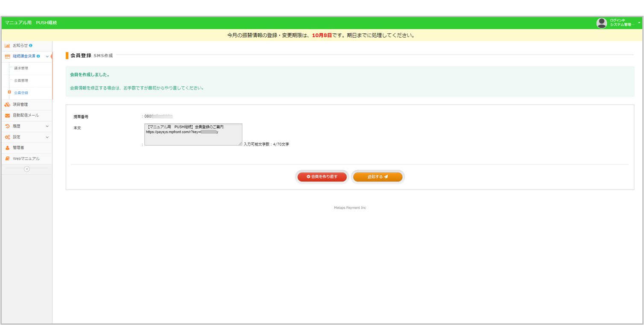Click the 継続課金決済 credit card icon

tap(7, 56)
